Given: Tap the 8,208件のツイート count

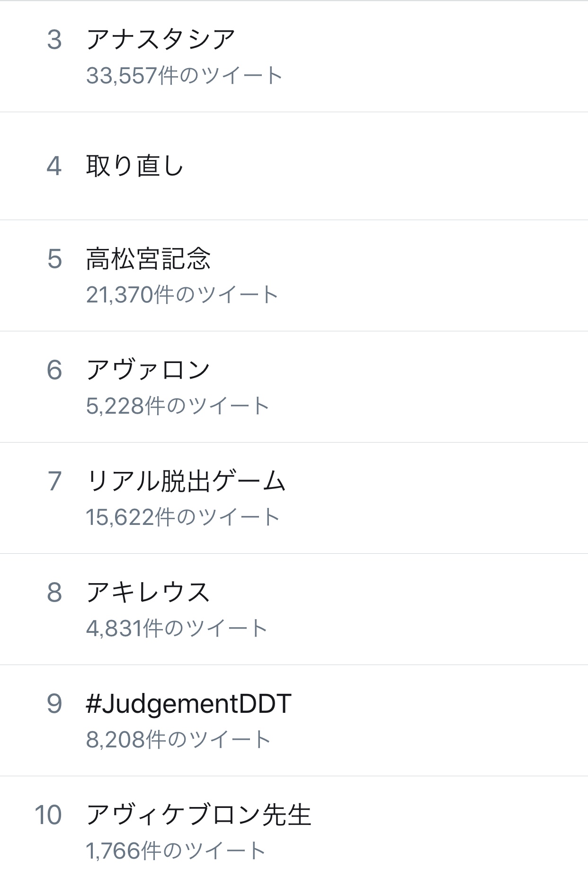Looking at the screenshot, I should click(178, 740).
